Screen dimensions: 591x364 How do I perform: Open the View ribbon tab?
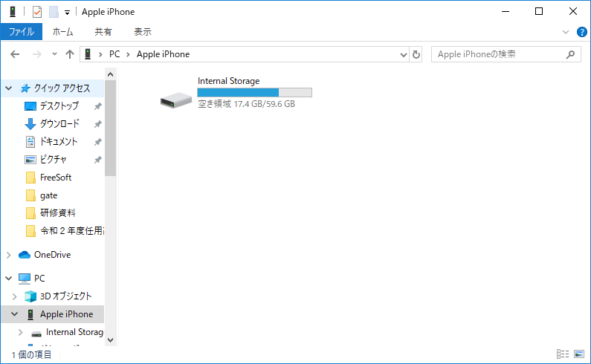pos(143,32)
